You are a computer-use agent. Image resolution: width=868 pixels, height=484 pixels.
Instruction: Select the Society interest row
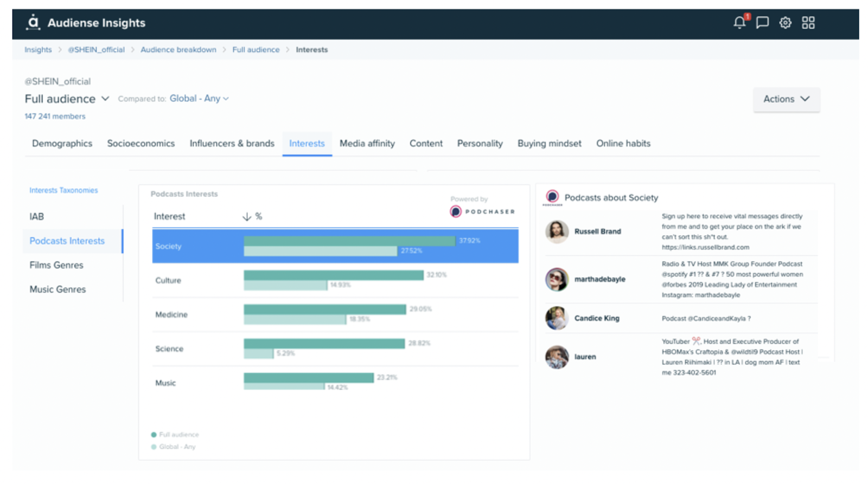coord(335,246)
